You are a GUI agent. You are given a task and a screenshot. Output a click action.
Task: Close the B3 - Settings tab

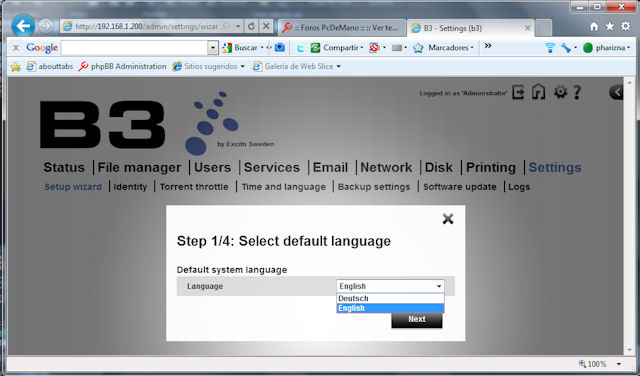pyautogui.click(x=527, y=28)
